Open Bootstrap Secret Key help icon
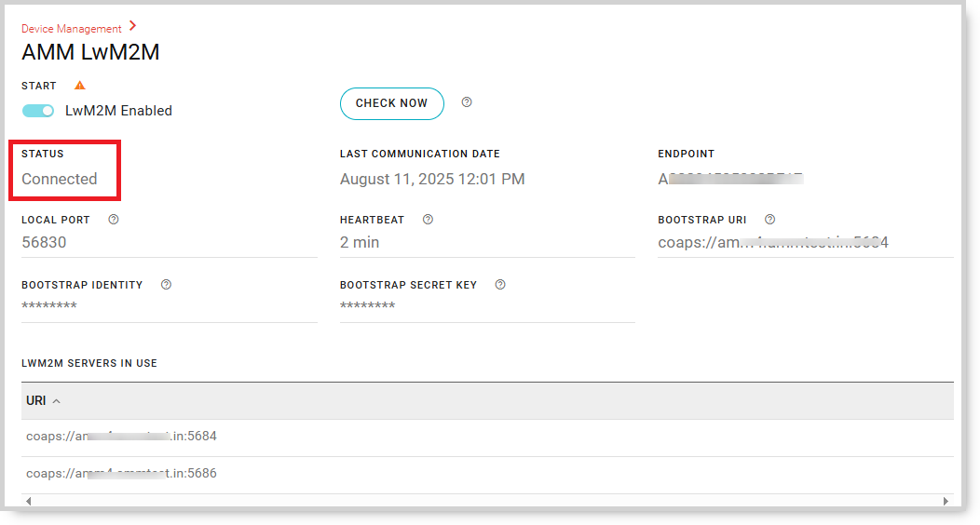980x525 pixels. (x=500, y=285)
